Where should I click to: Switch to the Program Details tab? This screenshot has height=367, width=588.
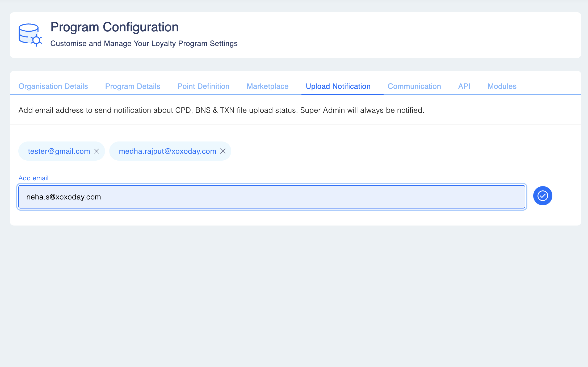tap(133, 86)
